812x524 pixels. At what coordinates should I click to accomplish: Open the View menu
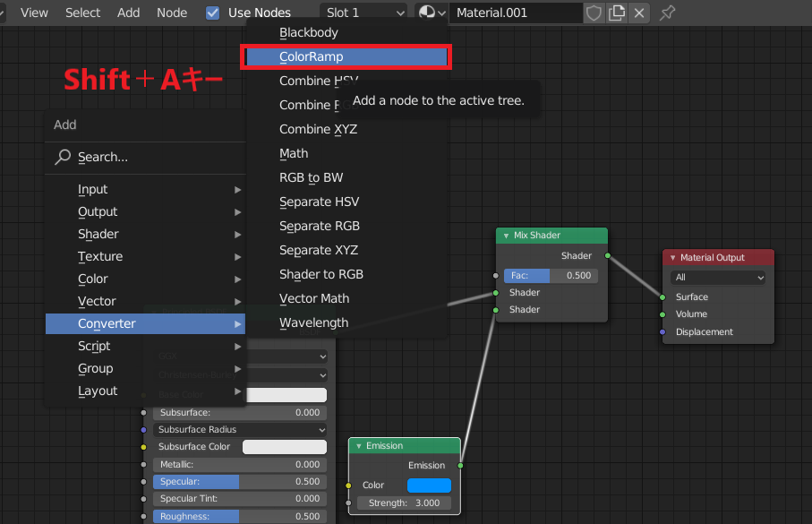coord(34,13)
